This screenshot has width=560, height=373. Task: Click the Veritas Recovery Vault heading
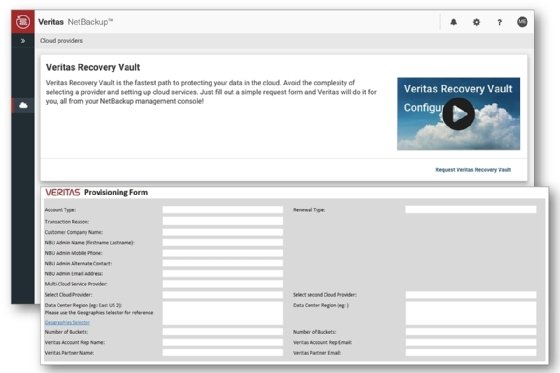pyautogui.click(x=93, y=67)
